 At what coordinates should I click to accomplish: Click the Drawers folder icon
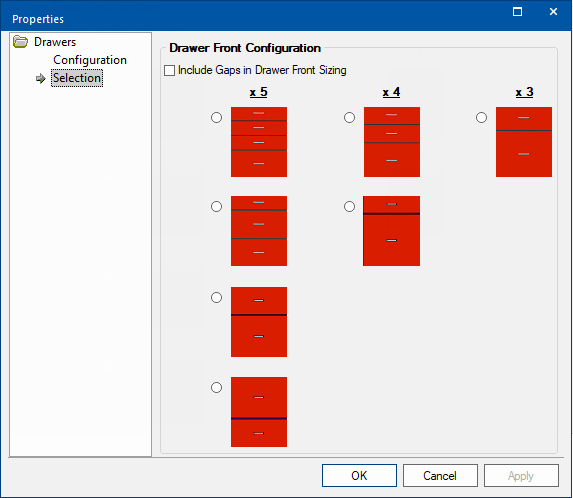[x=20, y=42]
